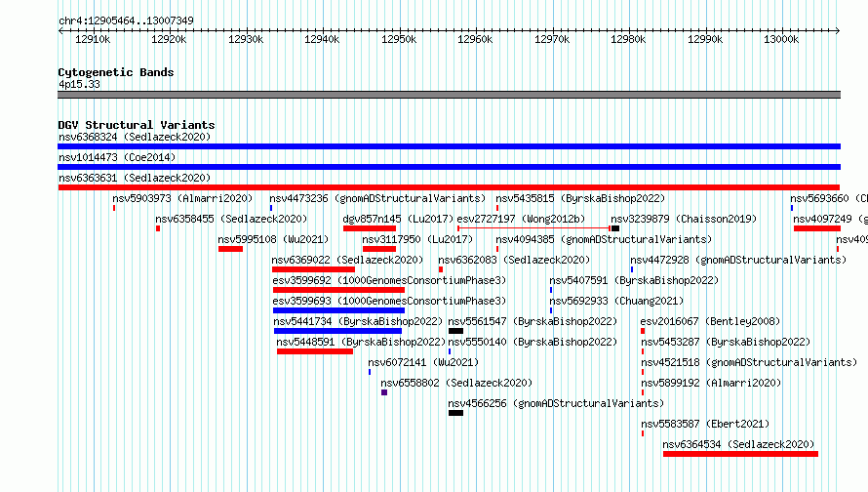Open variant nsv4472928 (gnomADStructuralVariants)
Viewport: 868px width, 492px height.
click(x=738, y=260)
